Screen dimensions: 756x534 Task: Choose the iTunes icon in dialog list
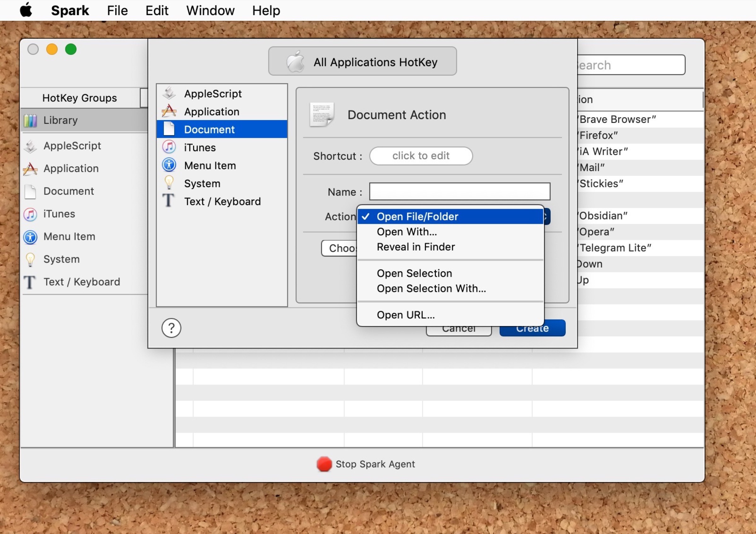[169, 147]
